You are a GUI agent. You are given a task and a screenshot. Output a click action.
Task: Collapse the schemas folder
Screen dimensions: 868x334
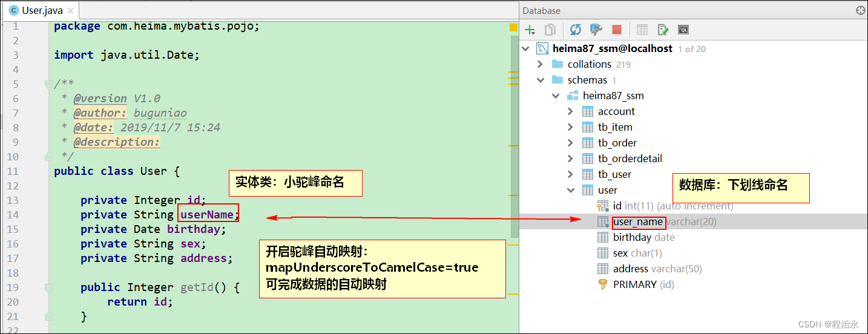[541, 80]
